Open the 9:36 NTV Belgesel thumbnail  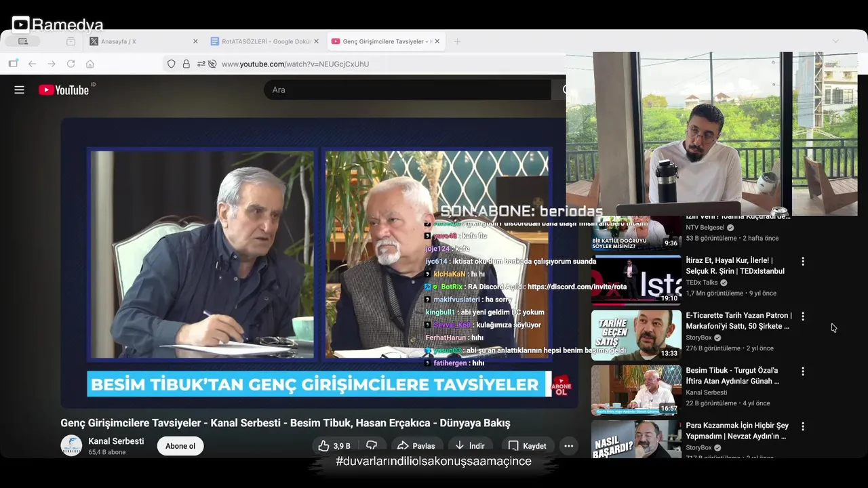tap(636, 232)
